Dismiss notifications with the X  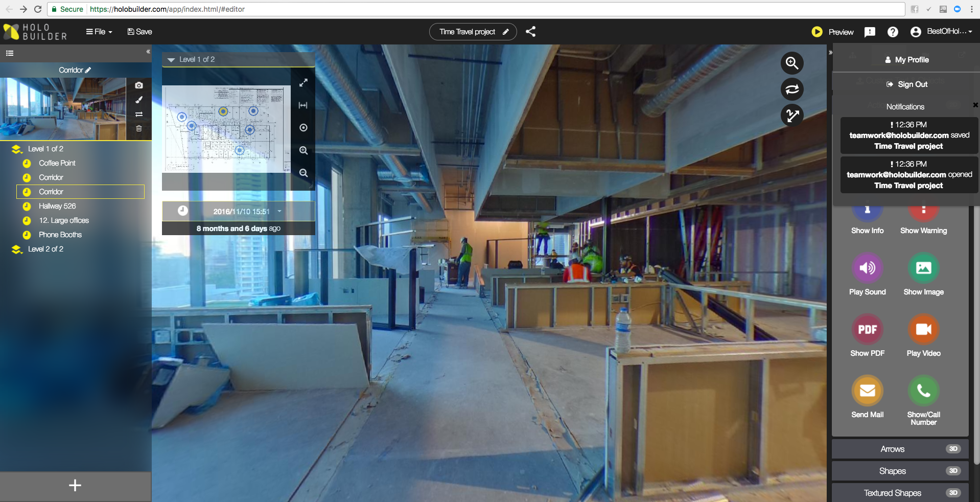click(x=975, y=105)
